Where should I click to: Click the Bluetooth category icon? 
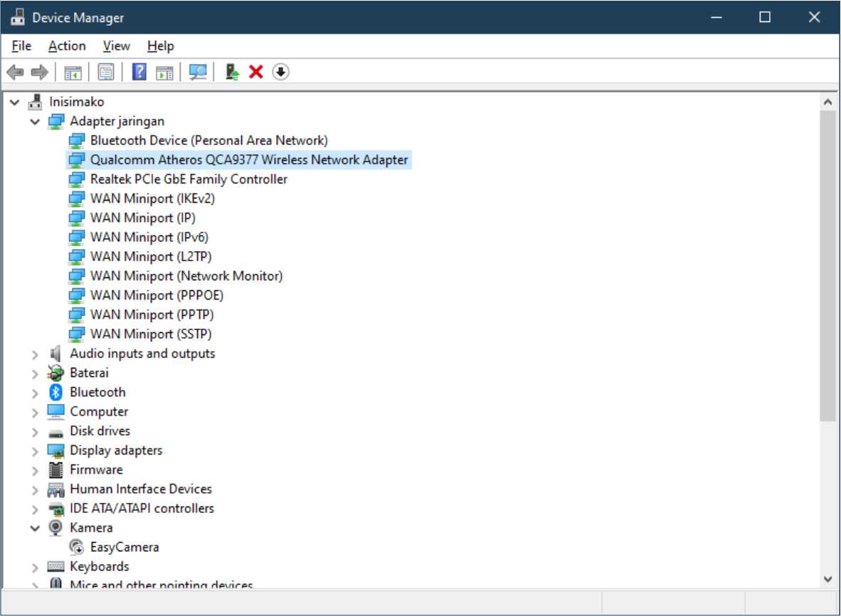(x=55, y=393)
